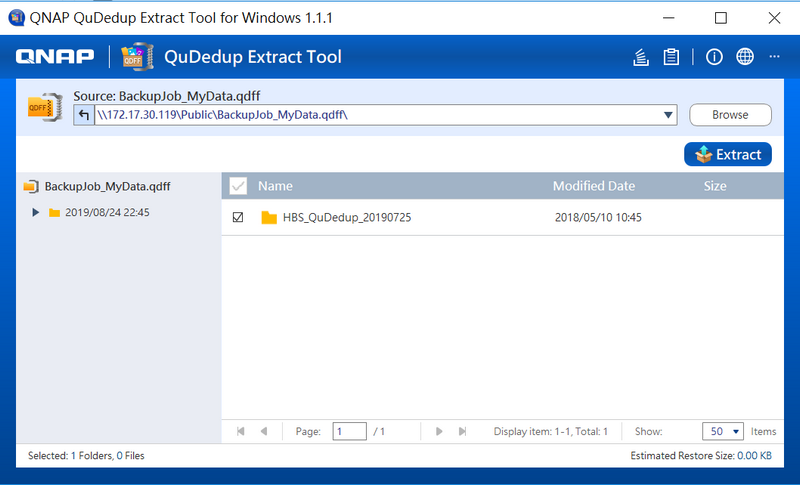This screenshot has width=800, height=485.
Task: Go to previous page
Action: (264, 431)
